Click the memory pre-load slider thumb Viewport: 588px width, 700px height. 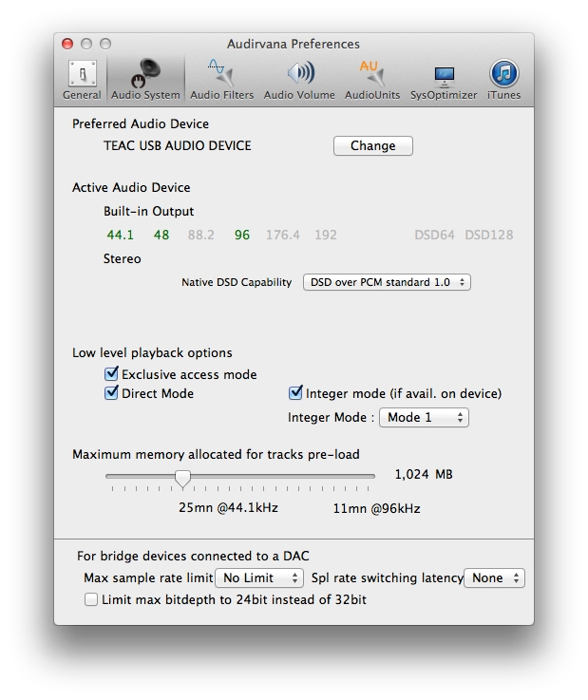182,479
